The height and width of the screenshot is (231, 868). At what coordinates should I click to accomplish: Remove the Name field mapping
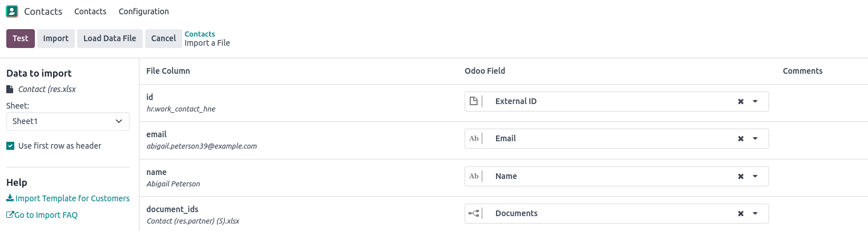click(x=741, y=176)
